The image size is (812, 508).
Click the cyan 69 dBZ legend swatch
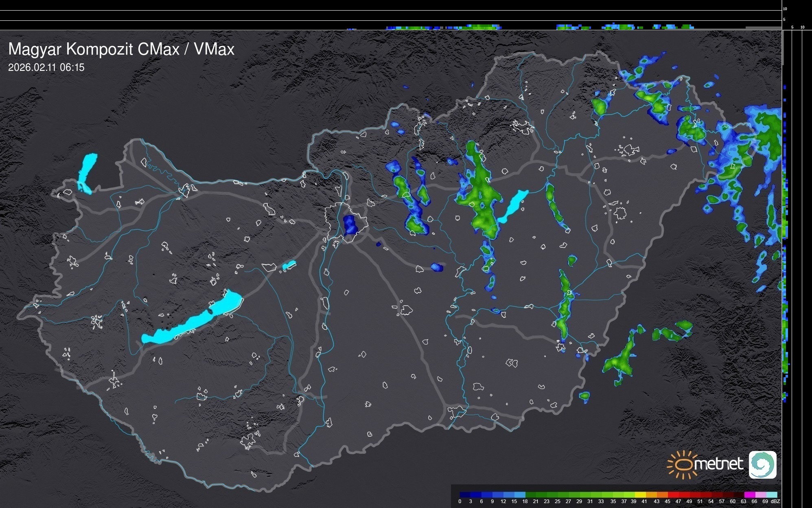771,495
